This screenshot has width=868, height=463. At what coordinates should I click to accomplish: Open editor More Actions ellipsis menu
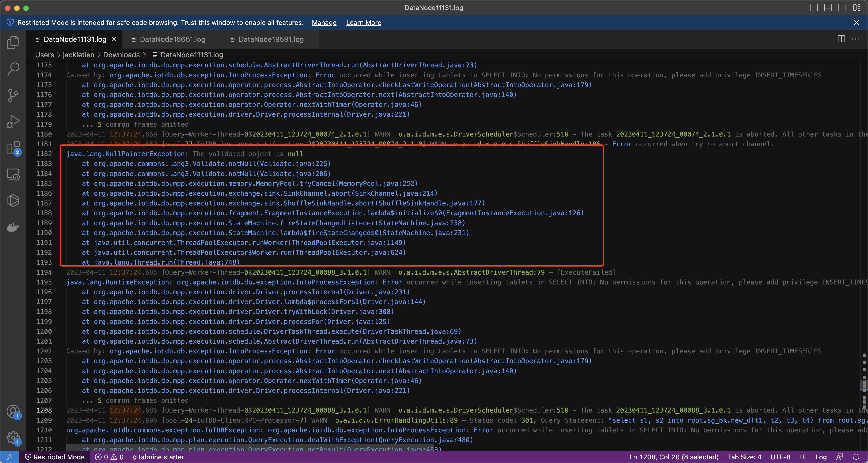tap(855, 39)
